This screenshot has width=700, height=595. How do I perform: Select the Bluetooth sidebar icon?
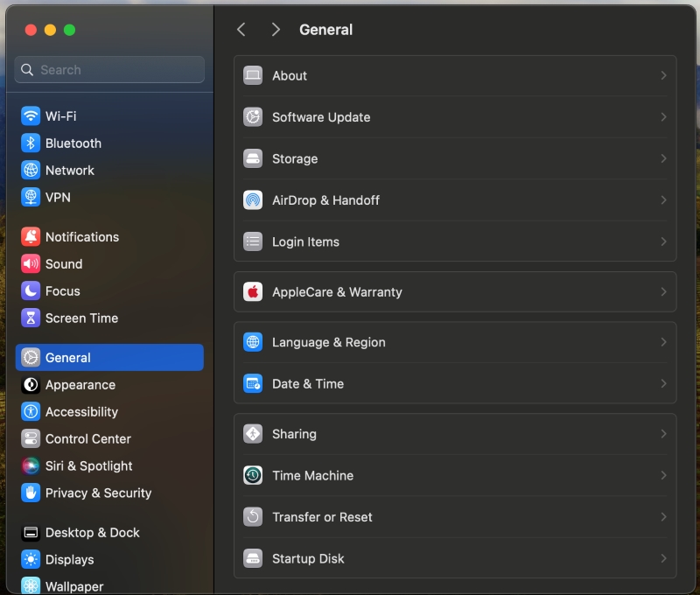pos(31,143)
